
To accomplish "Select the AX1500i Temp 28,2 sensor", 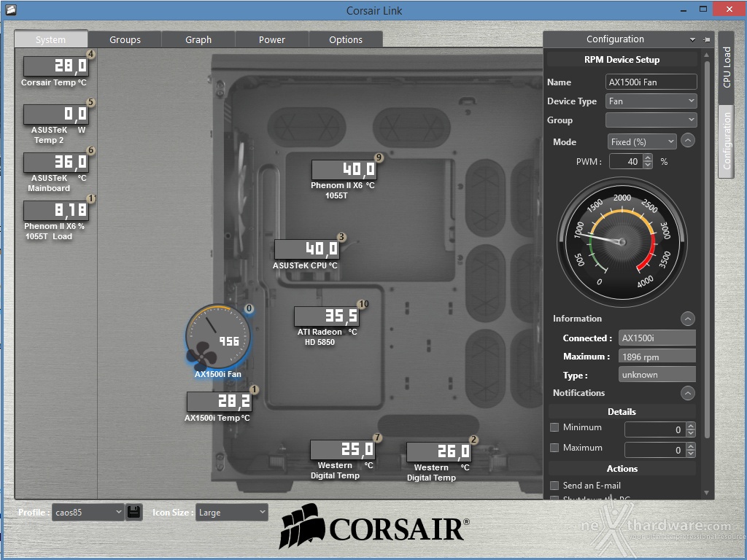I will (x=219, y=402).
